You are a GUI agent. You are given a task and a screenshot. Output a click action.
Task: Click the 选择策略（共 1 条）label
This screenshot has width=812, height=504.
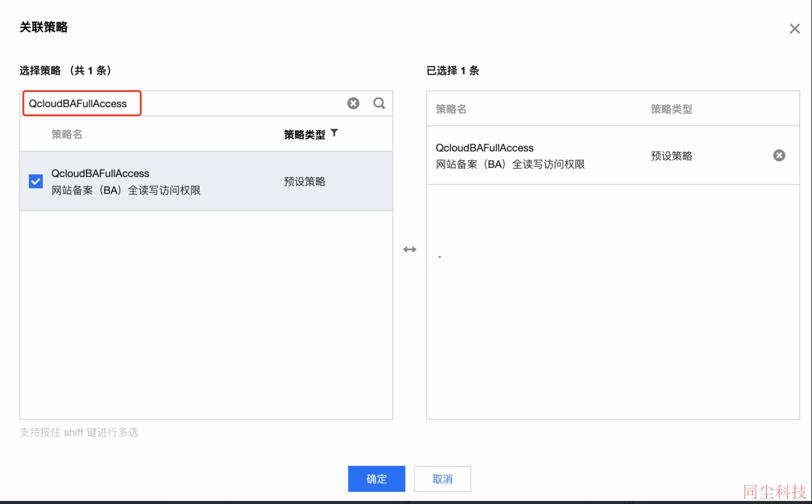click(x=65, y=71)
